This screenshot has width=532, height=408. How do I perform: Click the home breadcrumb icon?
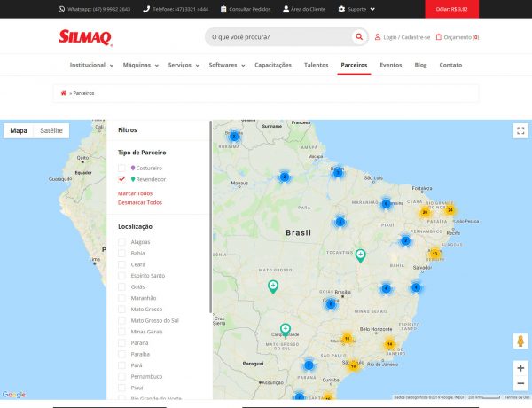(63, 93)
